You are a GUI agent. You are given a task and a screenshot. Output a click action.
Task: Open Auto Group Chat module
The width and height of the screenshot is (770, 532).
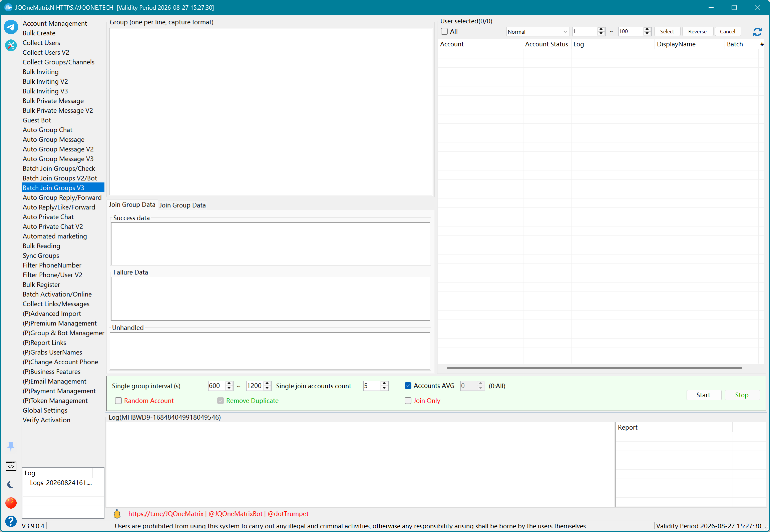(x=47, y=130)
